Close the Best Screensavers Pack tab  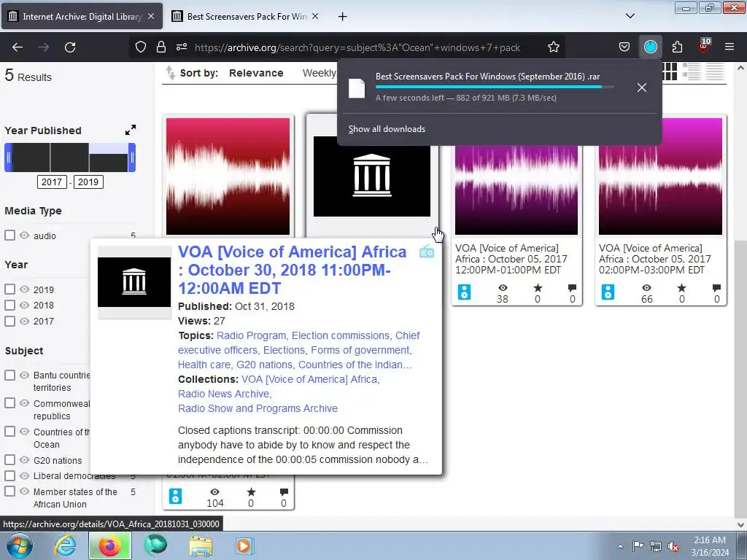click(315, 16)
